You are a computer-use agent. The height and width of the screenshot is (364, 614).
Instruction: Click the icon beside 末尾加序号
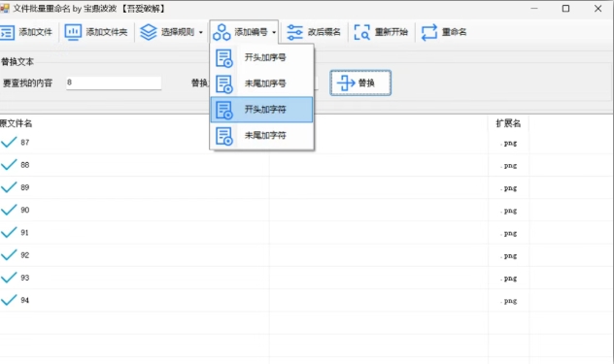click(224, 83)
